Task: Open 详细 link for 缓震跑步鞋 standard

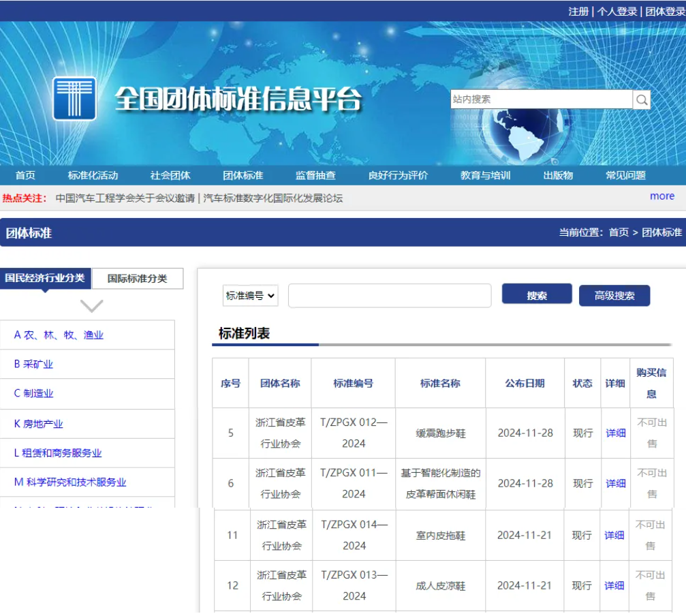Action: point(615,433)
